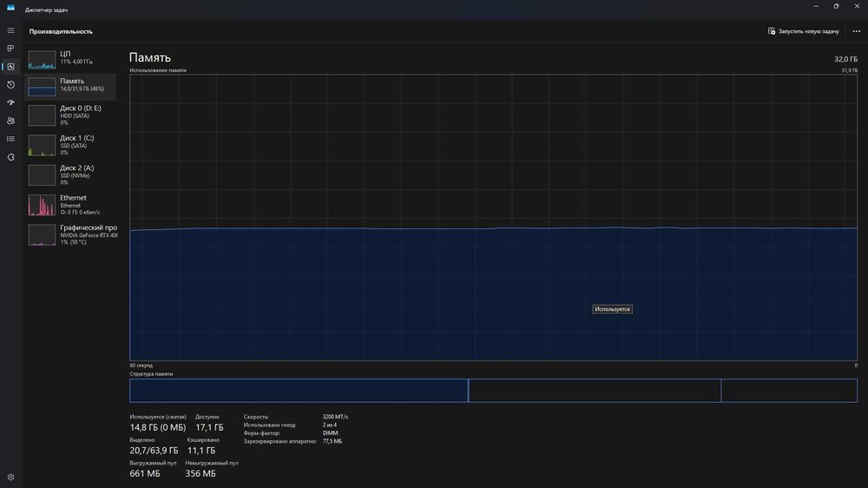
Task: Open the Processes page icon
Action: [x=10, y=49]
